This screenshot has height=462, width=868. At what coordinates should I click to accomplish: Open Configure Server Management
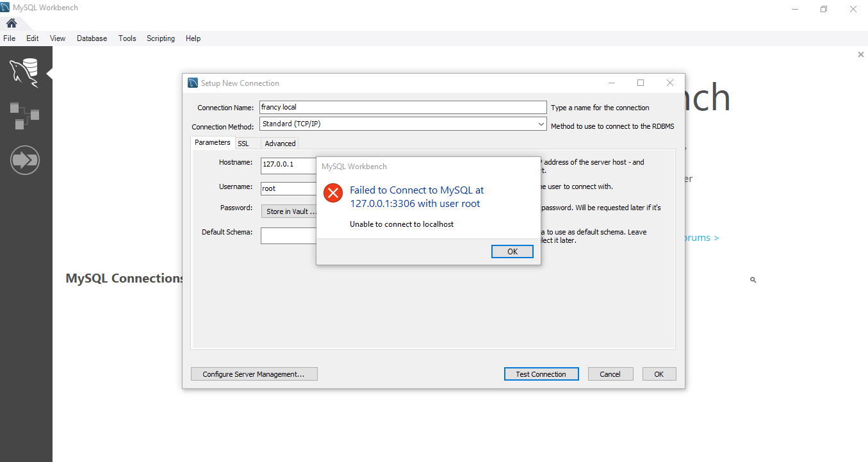[254, 374]
